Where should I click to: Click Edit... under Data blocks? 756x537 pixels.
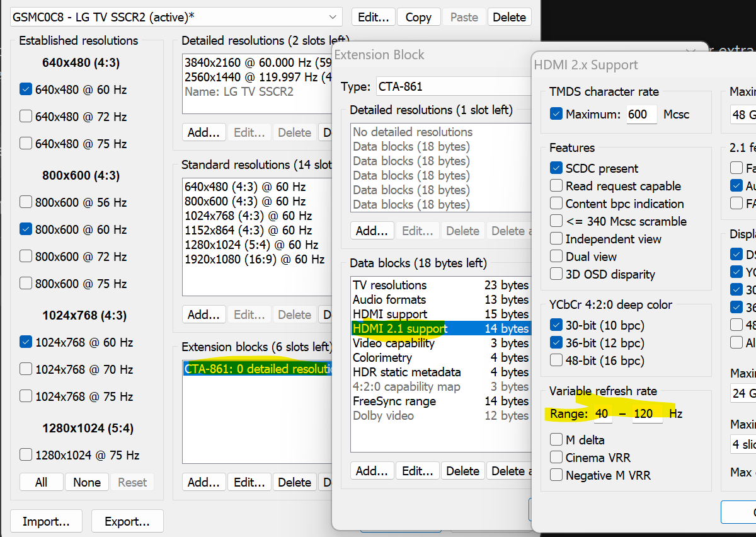pyautogui.click(x=418, y=471)
